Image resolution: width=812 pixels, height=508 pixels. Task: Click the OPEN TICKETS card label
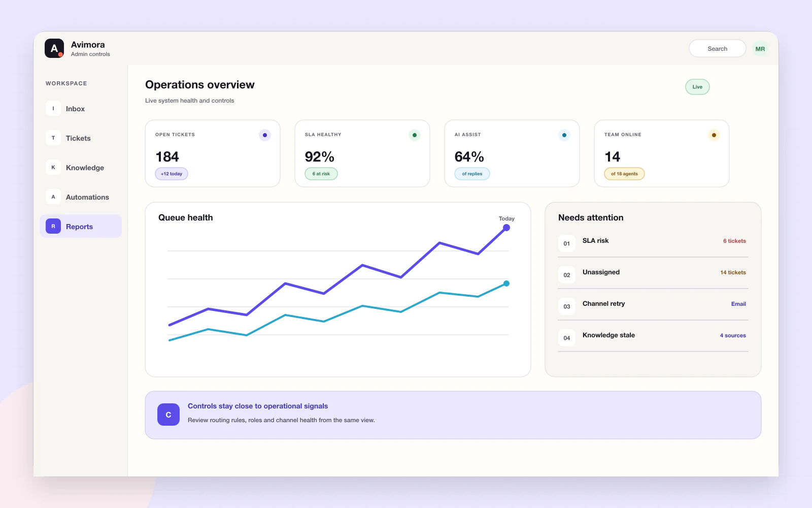click(x=175, y=135)
